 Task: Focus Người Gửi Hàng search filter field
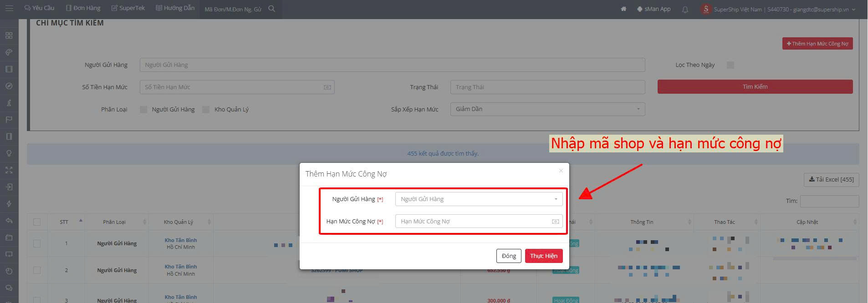(x=392, y=65)
